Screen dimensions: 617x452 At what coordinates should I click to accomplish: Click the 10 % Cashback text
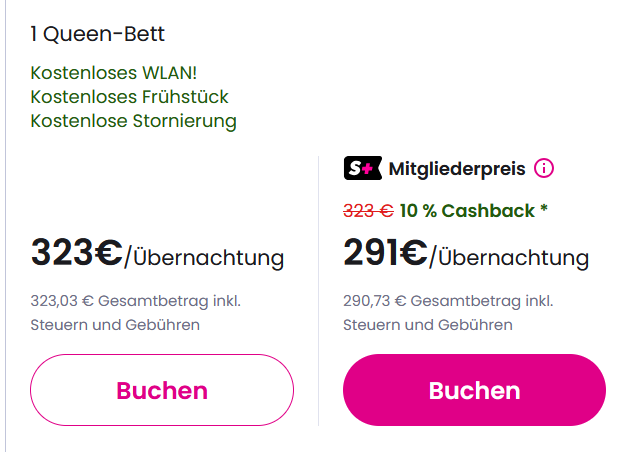tap(467, 211)
